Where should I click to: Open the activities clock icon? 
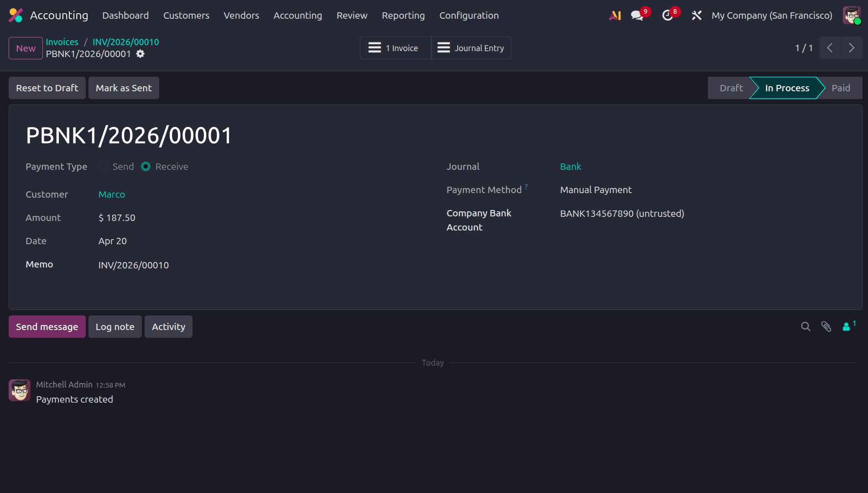(x=667, y=15)
